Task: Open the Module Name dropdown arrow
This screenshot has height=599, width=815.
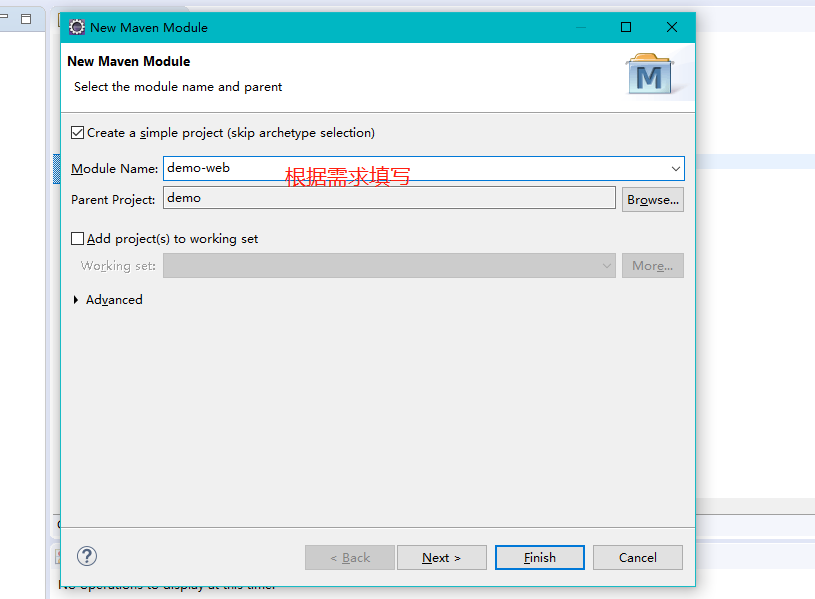Action: (675, 168)
